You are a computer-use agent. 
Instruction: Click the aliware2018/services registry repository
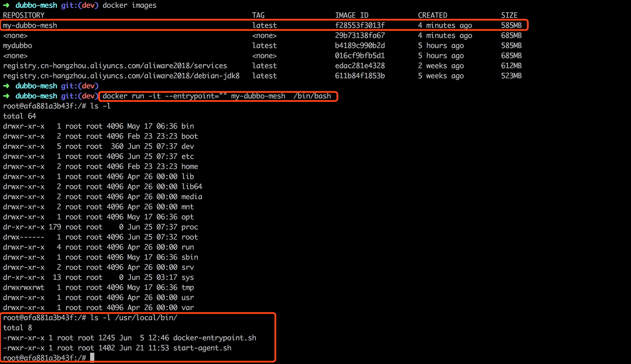tap(115, 66)
